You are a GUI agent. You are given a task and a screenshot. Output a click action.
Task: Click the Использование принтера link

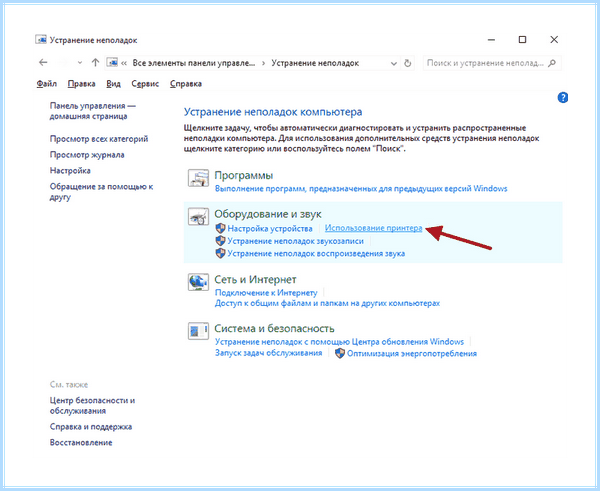click(x=373, y=228)
